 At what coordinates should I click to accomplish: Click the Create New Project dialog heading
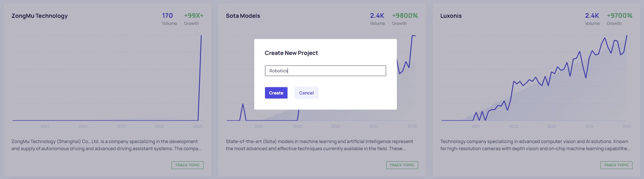291,53
